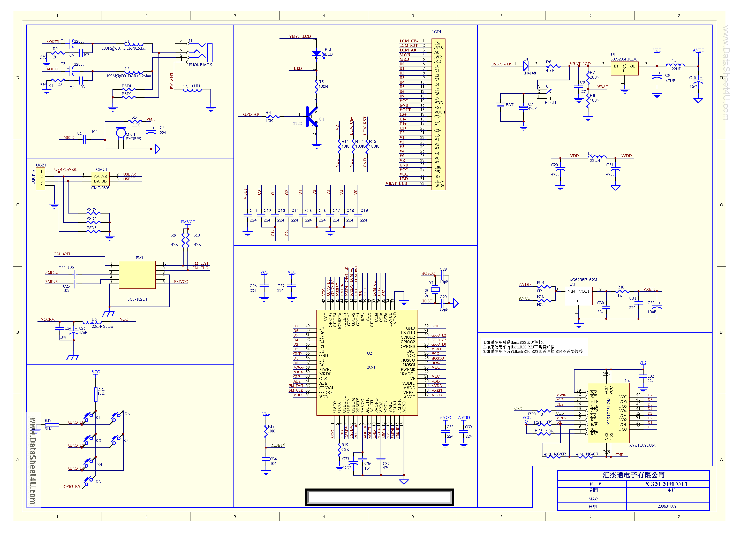Click the 'USBPOWER' label beside D1
This screenshot has height=534, width=756.
(x=501, y=64)
